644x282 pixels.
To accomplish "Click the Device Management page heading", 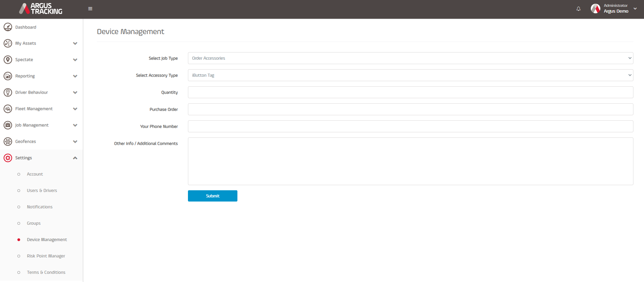I will (x=130, y=32).
